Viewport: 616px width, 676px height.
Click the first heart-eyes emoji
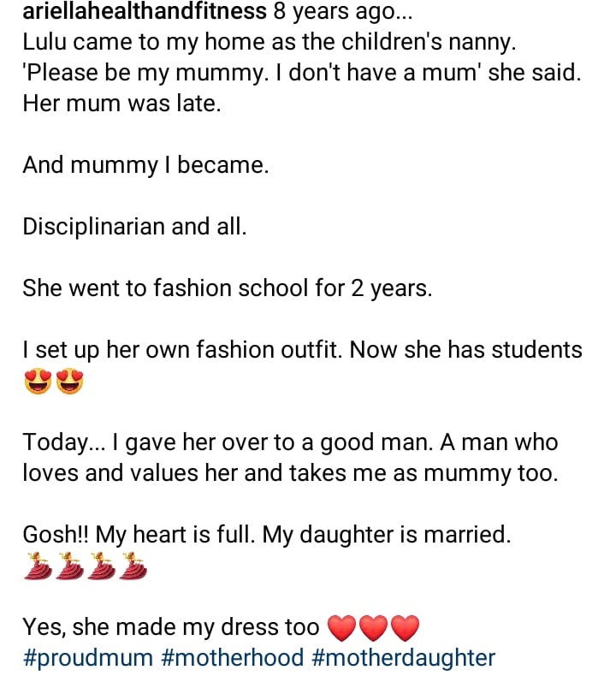(x=38, y=382)
